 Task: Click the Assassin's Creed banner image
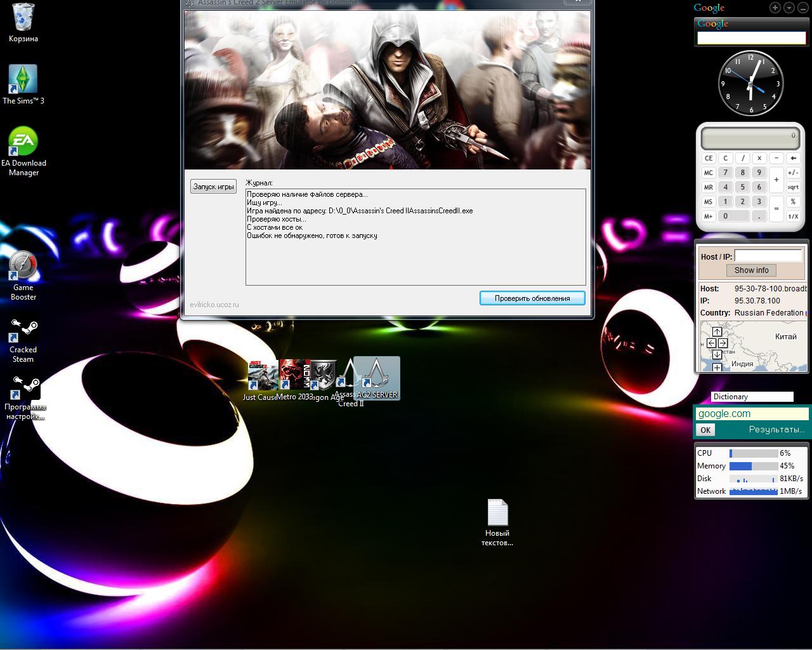[x=388, y=90]
